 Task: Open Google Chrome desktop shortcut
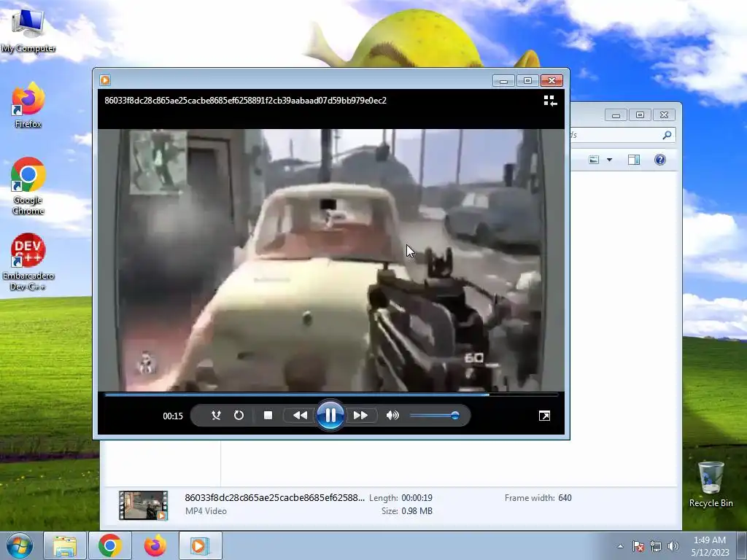[28, 186]
